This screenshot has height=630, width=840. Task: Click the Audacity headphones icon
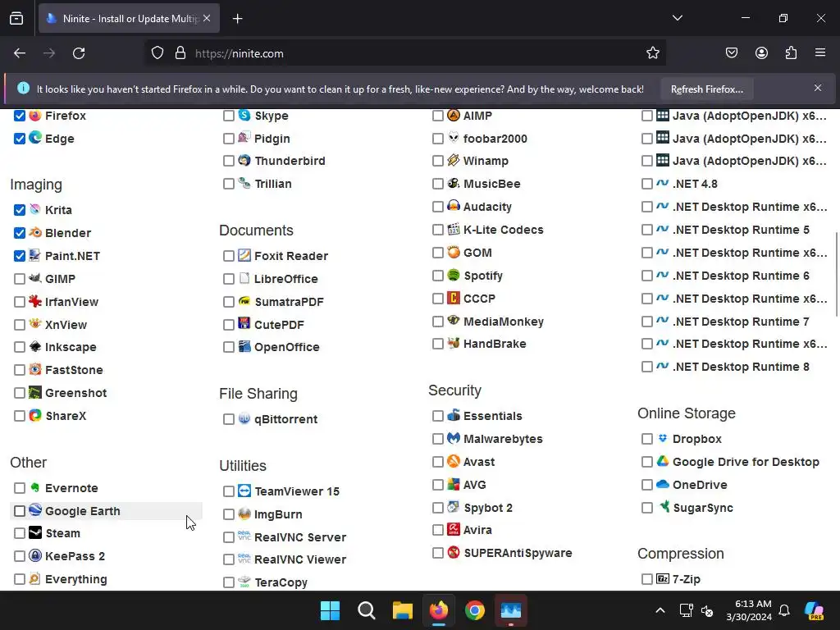(x=454, y=206)
